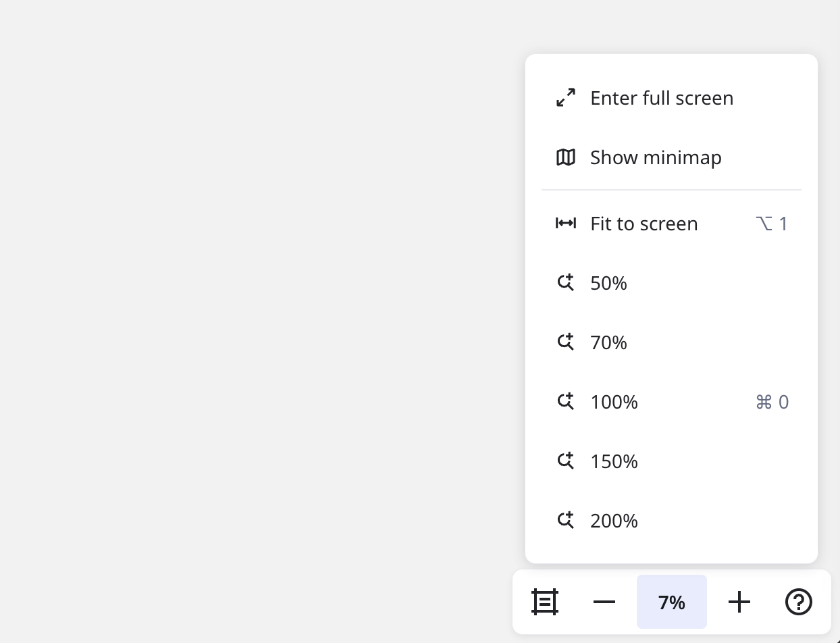The height and width of the screenshot is (643, 840).
Task: Click the magnifier icon beside 50%
Action: coord(566,283)
